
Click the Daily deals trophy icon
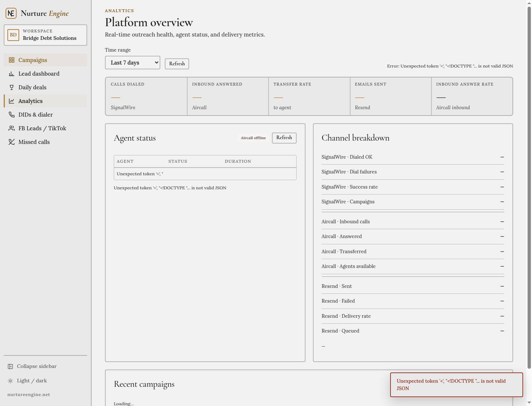tap(11, 87)
